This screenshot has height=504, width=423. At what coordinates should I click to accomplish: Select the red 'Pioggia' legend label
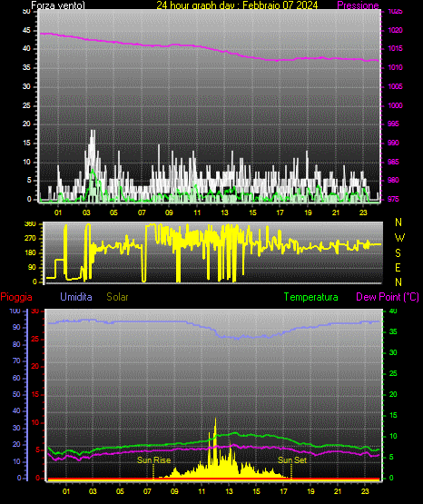click(16, 297)
